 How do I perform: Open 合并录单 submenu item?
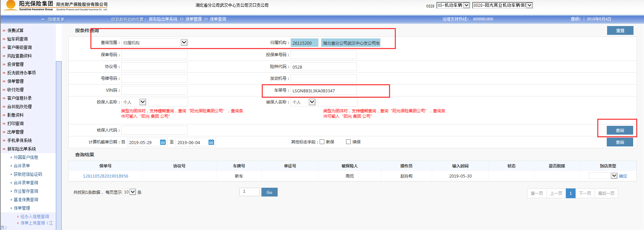click(22, 166)
